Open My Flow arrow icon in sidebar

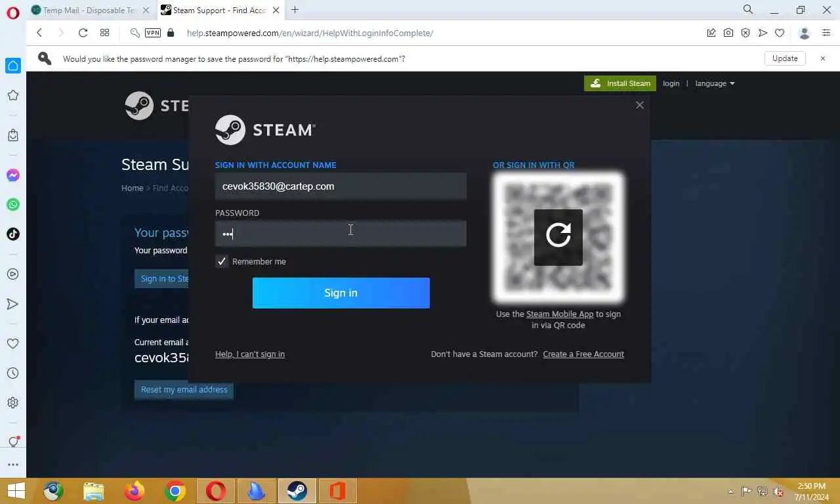pyautogui.click(x=13, y=304)
